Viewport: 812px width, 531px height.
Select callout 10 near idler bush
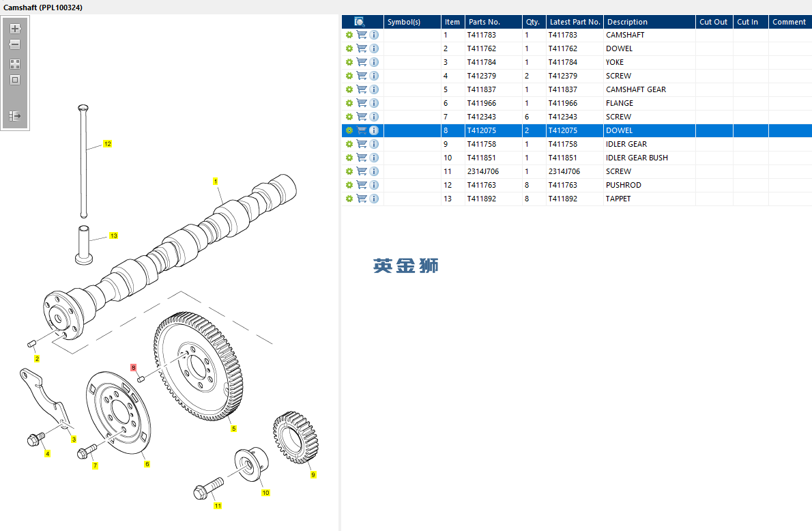click(265, 493)
